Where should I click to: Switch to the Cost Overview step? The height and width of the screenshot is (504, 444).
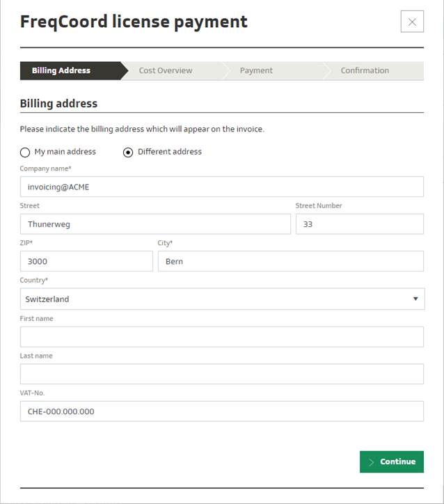pyautogui.click(x=166, y=70)
